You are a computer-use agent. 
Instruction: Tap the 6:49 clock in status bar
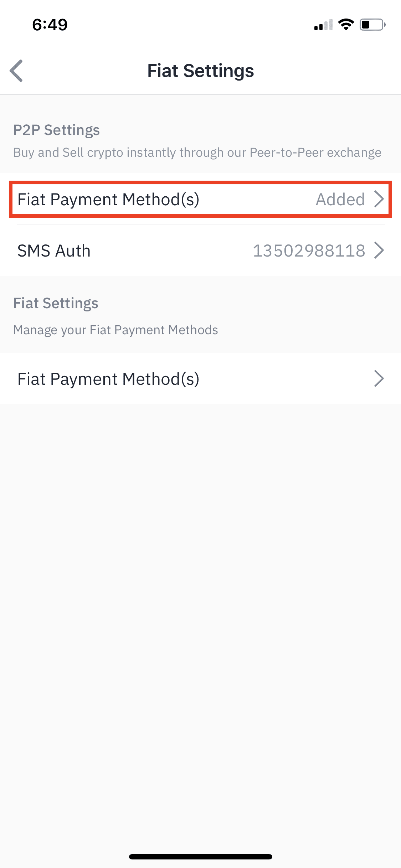coord(50,25)
